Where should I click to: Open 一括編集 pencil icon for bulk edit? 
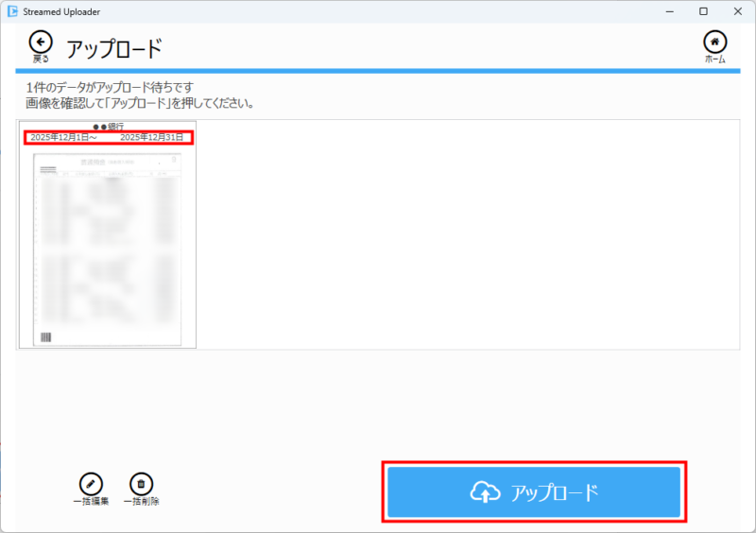click(x=91, y=484)
